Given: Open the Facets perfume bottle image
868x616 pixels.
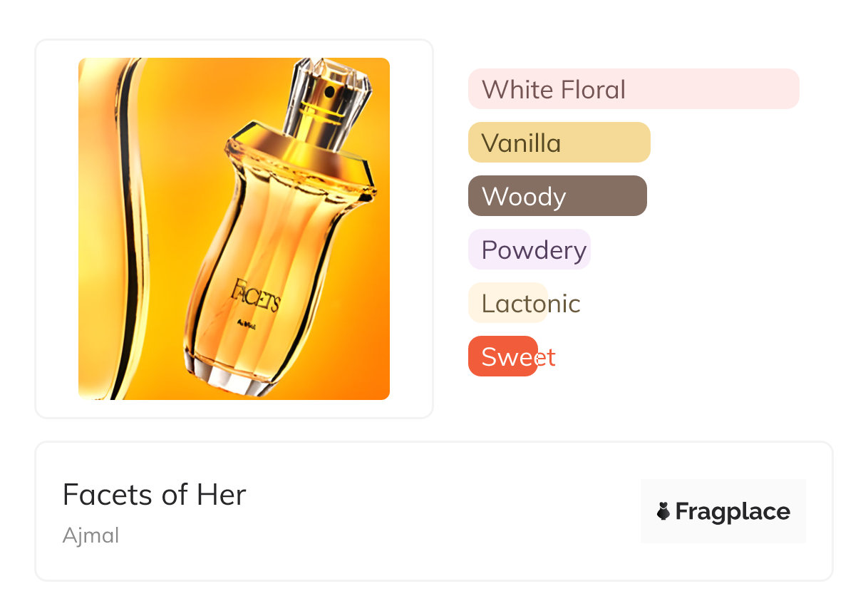Looking at the screenshot, I should tap(234, 228).
